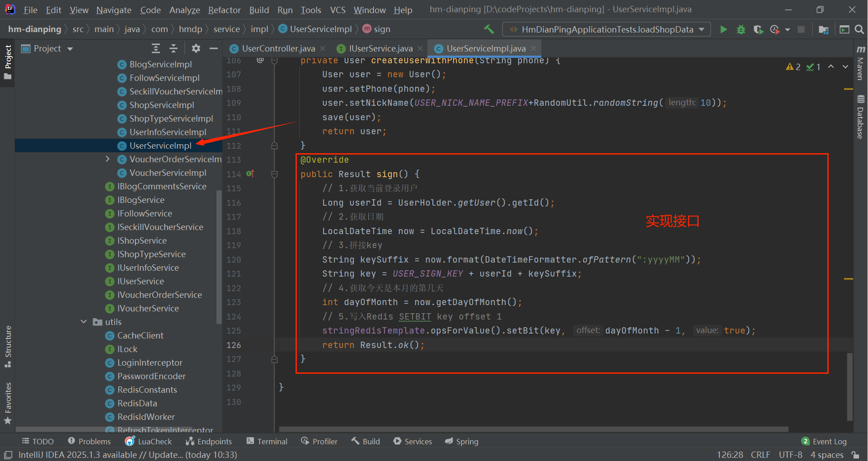
Task: Click the editor horizontal scrollbar
Action: 534,429
